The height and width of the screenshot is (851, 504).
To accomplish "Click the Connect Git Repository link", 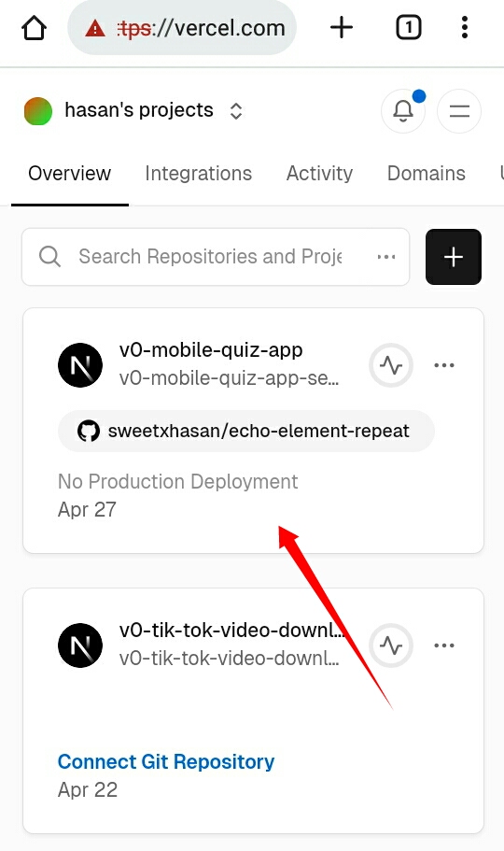I will pyautogui.click(x=166, y=761).
